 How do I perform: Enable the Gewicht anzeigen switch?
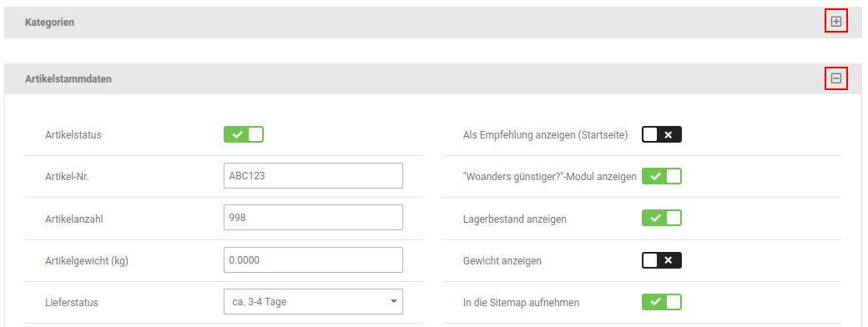click(x=662, y=260)
